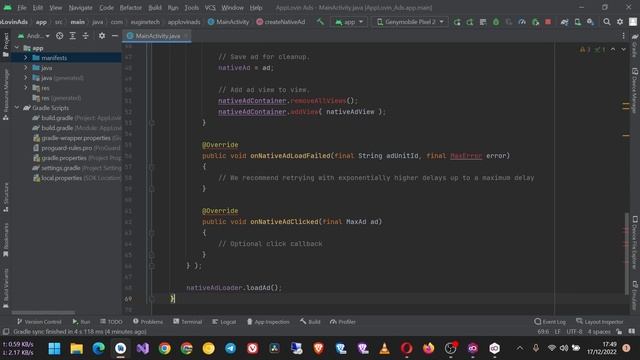Open the app run configuration dropdown
Screen dimensions: 640x360
[x=349, y=22]
